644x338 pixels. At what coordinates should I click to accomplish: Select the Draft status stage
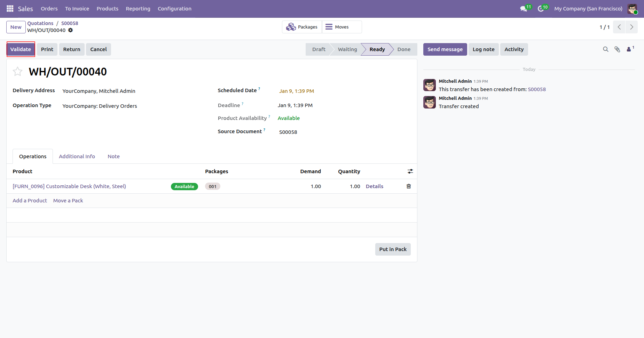[319, 49]
